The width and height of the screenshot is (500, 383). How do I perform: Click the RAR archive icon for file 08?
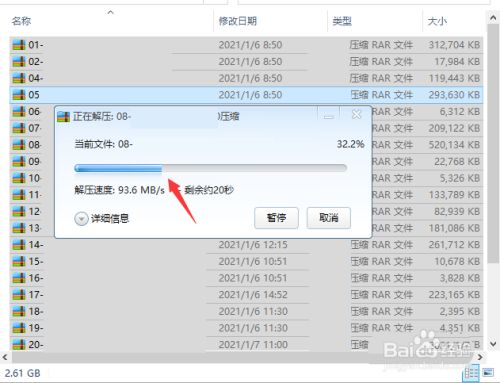click(x=19, y=145)
